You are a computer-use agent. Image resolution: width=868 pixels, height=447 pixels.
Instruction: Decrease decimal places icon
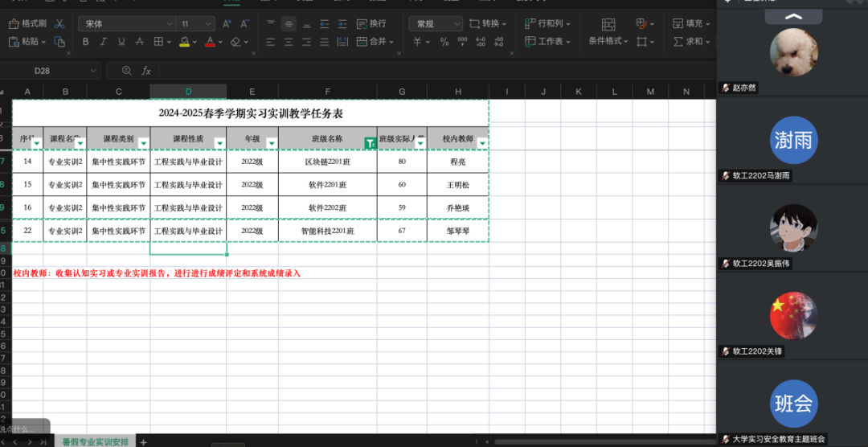[x=498, y=42]
